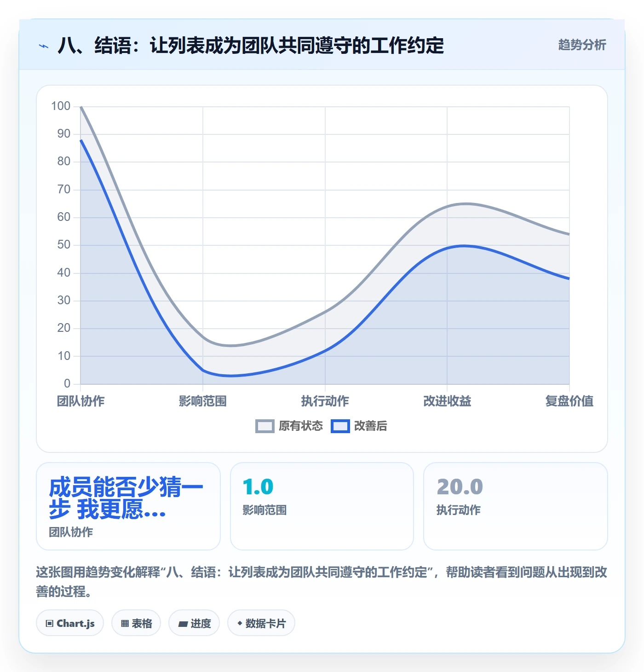Click the 改进收益 x-axis label
The width and height of the screenshot is (644, 672).
pyautogui.click(x=447, y=401)
